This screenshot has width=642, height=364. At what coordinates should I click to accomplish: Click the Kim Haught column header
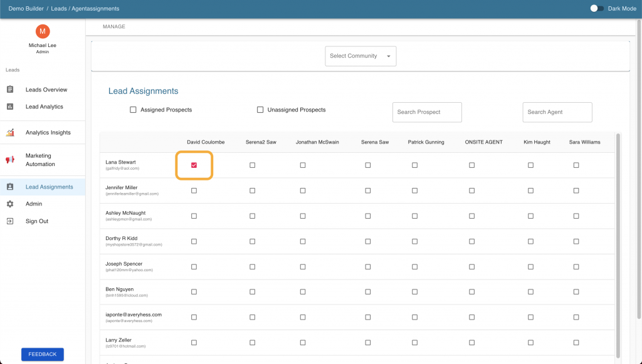point(537,142)
